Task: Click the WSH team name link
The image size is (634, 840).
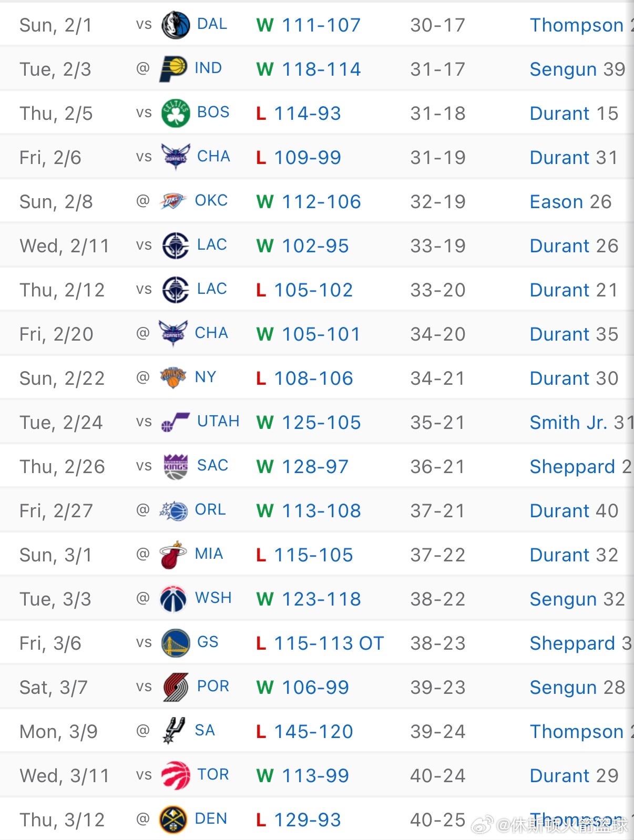Action: [x=213, y=598]
